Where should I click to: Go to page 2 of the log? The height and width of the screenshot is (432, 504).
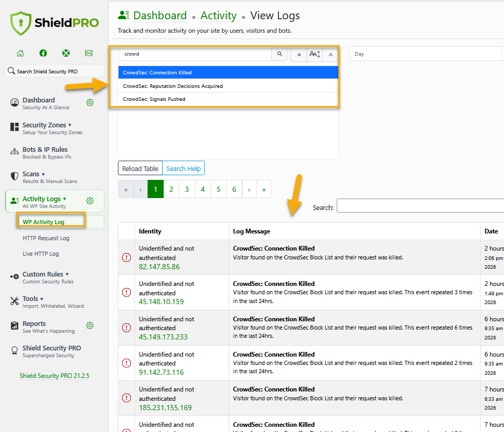coord(171,189)
